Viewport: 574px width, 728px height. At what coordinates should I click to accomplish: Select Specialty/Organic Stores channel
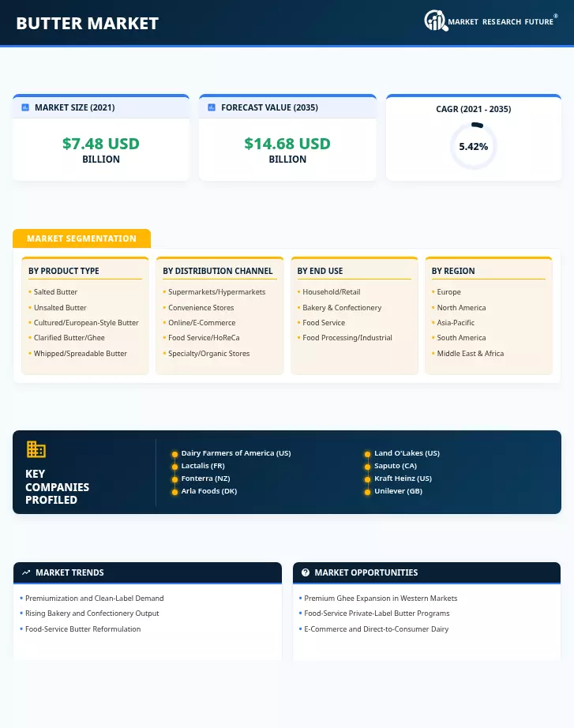[209, 353]
